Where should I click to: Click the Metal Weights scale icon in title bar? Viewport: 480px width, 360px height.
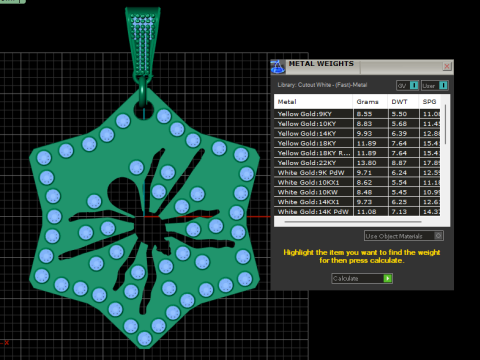click(278, 67)
